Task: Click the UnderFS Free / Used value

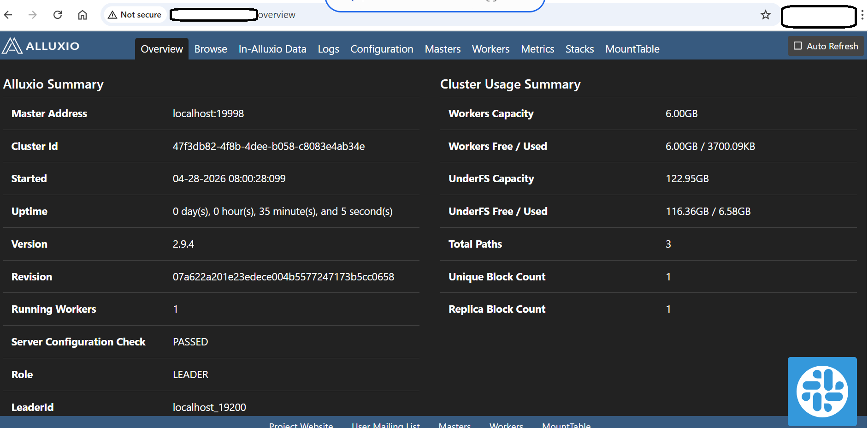Action: click(x=708, y=211)
